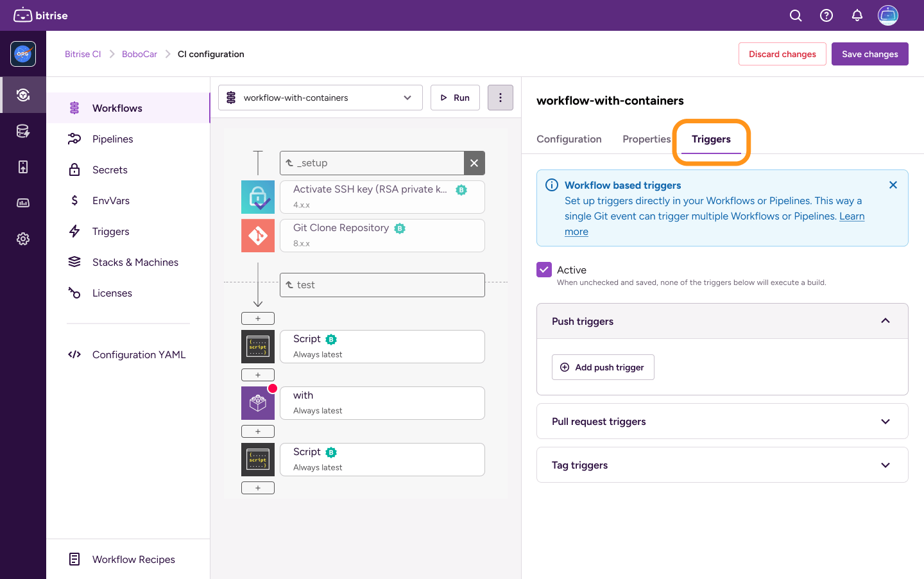Click Add push trigger button
Image resolution: width=924 pixels, height=579 pixels.
603,367
